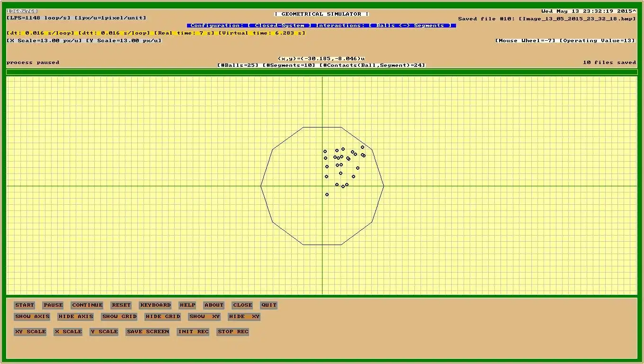Click the CLOSE button in the control panel

[x=242, y=305]
